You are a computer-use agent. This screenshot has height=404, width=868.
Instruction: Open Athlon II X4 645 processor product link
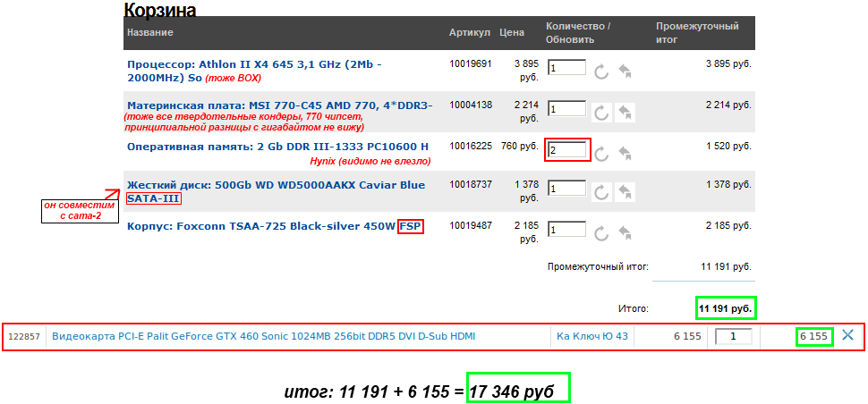254,71
